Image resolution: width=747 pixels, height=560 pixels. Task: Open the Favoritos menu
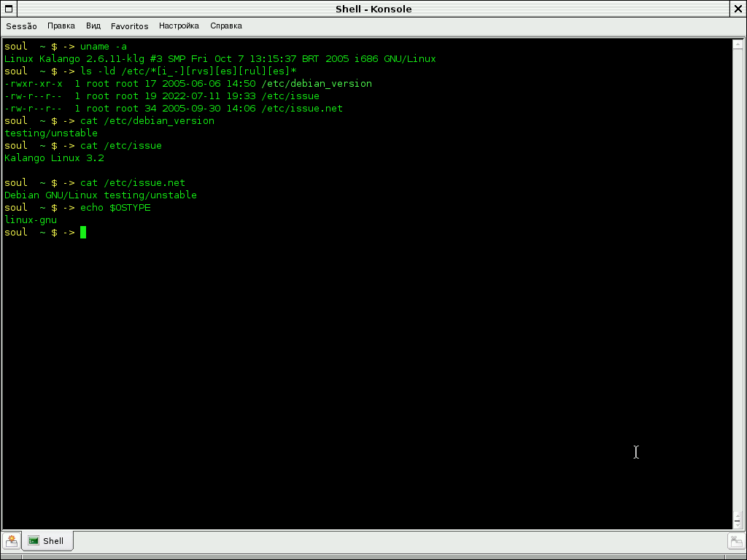click(x=130, y=26)
